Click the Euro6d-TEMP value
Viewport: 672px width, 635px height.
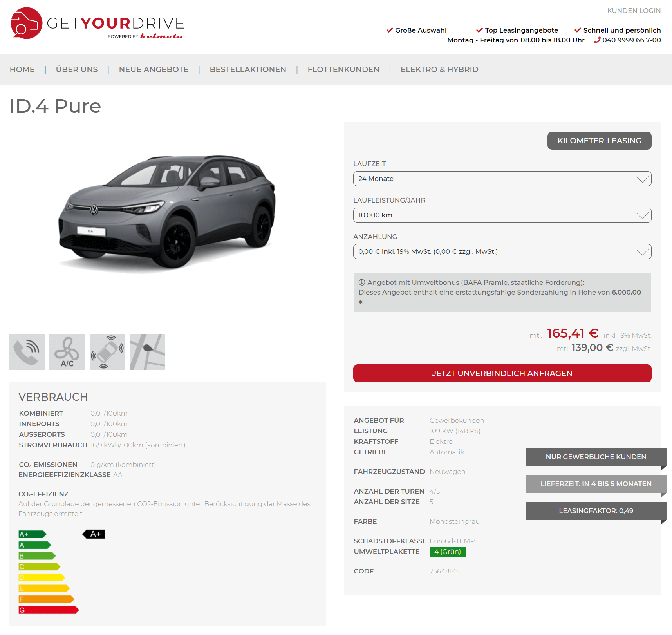(x=452, y=541)
